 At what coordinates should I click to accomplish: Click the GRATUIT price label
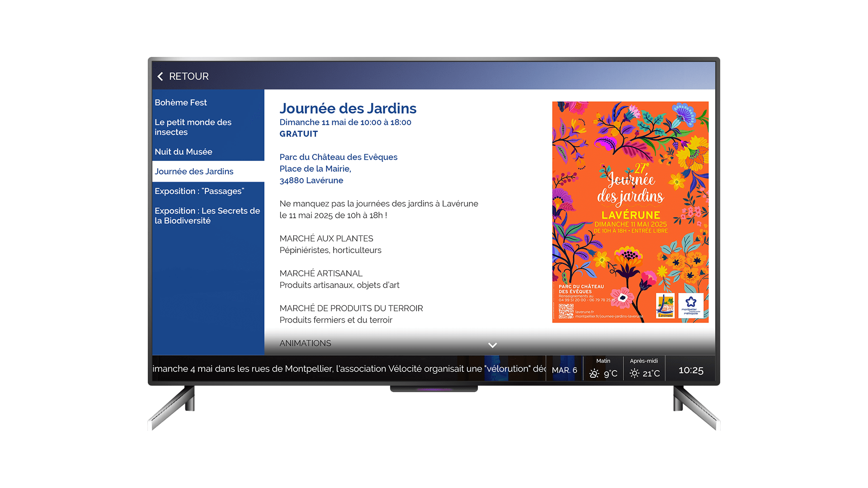point(299,134)
